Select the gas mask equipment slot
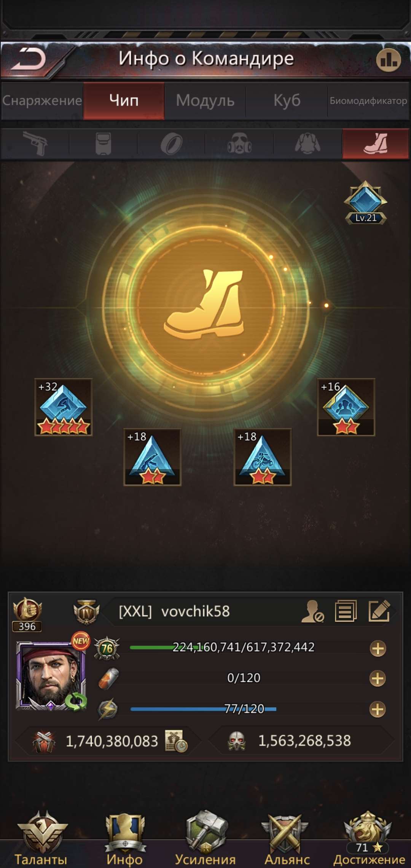411x868 pixels. (x=239, y=144)
